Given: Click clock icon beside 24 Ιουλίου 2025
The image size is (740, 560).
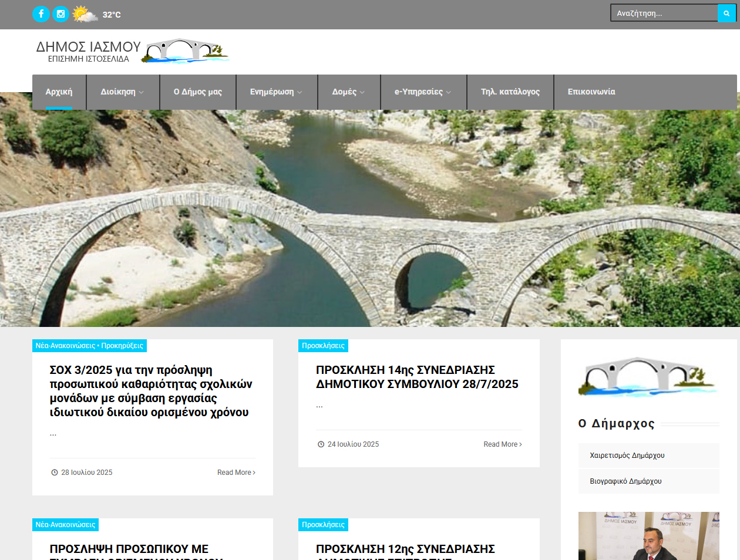Looking at the screenshot, I should coord(321,444).
